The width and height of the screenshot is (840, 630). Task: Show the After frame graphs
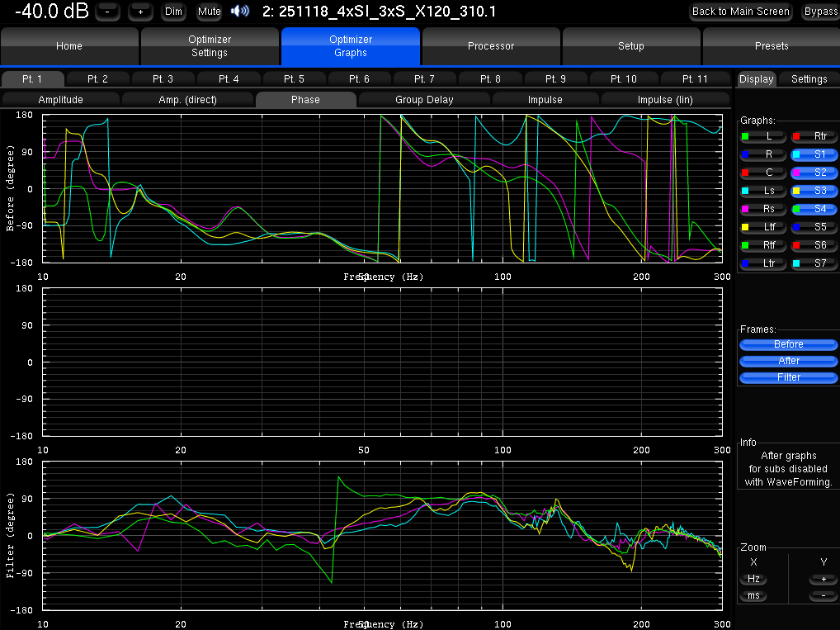click(787, 361)
